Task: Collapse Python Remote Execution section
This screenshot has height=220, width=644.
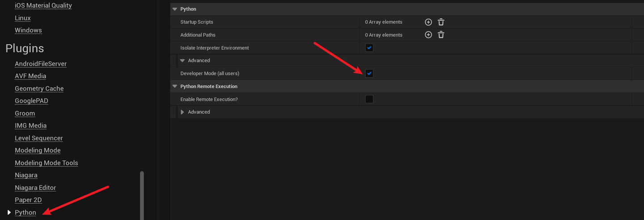Action: pos(175,86)
